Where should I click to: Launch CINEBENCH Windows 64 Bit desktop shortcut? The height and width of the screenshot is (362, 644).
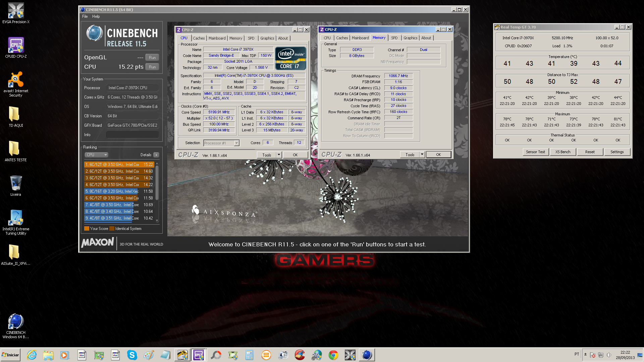(x=16, y=326)
